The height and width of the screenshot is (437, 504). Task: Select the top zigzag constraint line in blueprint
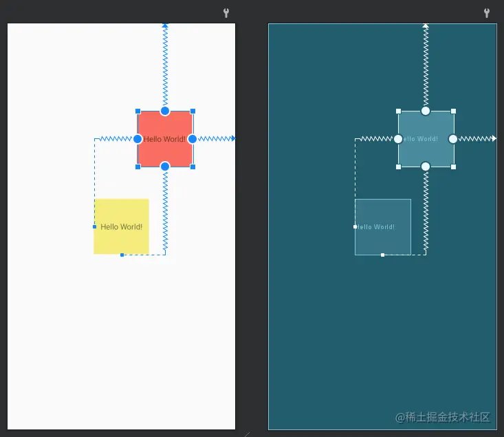tap(426, 65)
